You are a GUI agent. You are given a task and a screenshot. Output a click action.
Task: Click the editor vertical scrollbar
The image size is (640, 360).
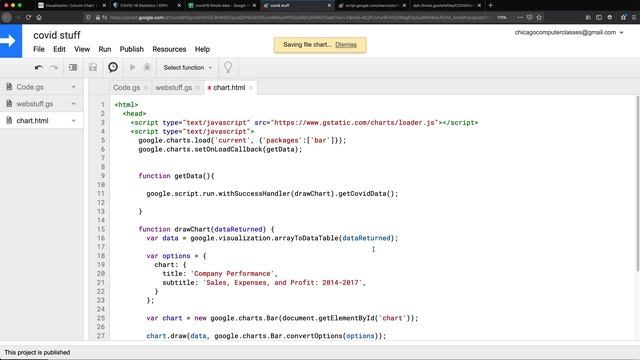pyautogui.click(x=638, y=183)
